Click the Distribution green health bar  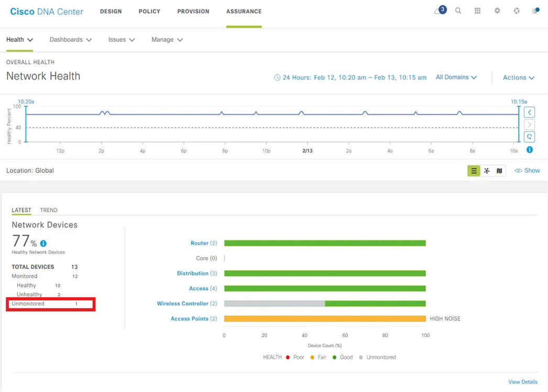pyautogui.click(x=325, y=273)
